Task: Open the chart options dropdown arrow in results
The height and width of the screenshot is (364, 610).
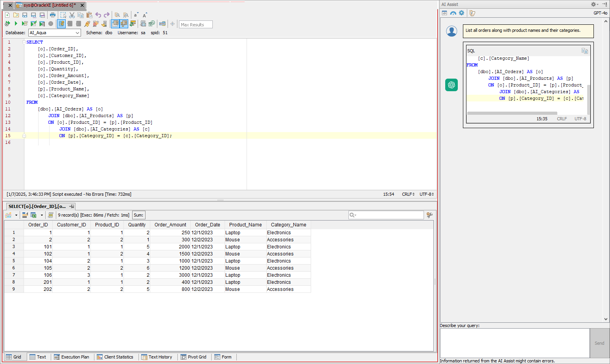Action: [16, 215]
